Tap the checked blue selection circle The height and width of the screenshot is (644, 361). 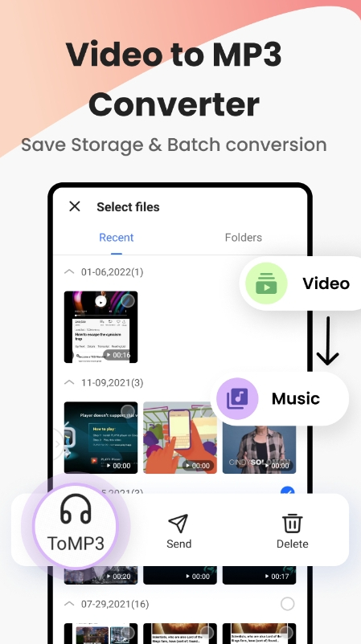287,491
